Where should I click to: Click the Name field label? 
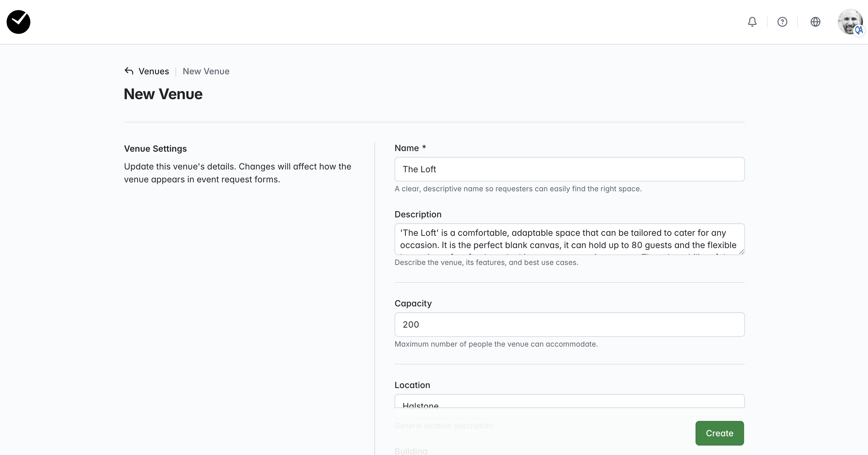[410, 148]
